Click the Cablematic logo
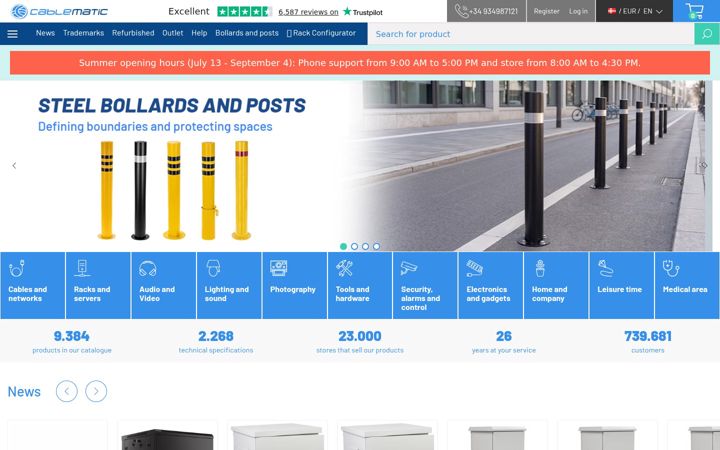Viewport: 720px width, 450px height. tap(59, 11)
